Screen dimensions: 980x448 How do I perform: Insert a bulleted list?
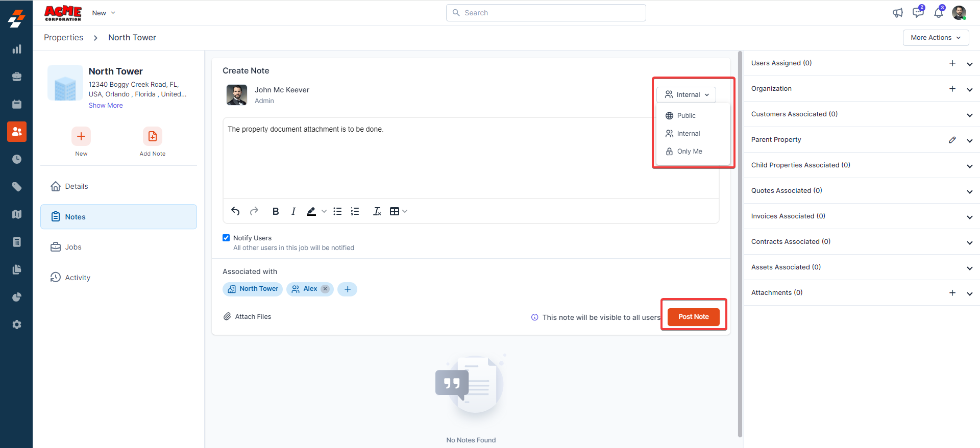coord(337,211)
